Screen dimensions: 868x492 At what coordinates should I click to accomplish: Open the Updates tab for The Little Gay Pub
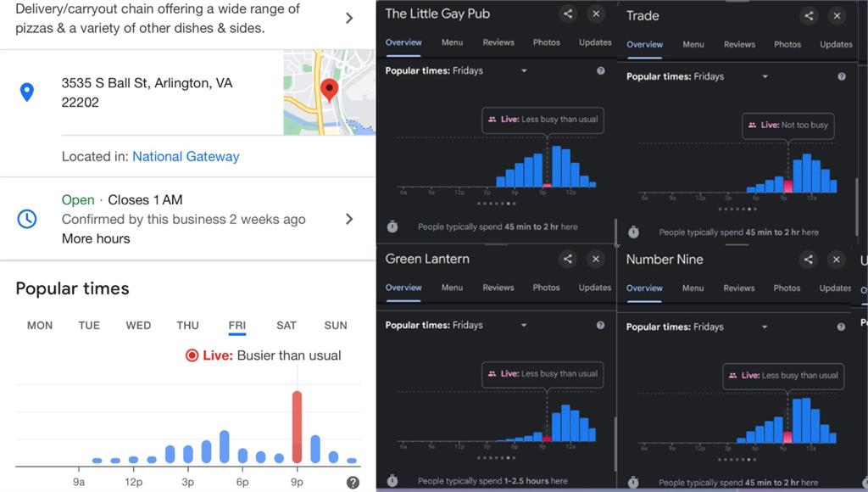[x=595, y=42]
